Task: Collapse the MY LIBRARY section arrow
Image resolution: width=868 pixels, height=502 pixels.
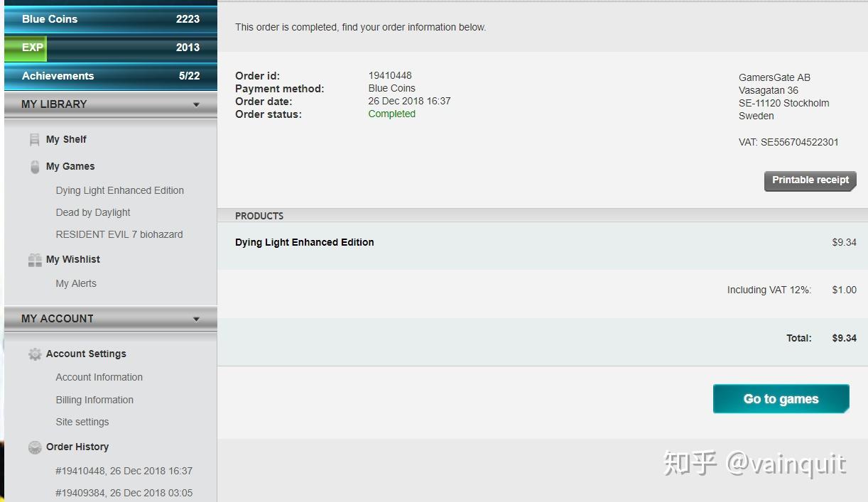Action: 197,104
